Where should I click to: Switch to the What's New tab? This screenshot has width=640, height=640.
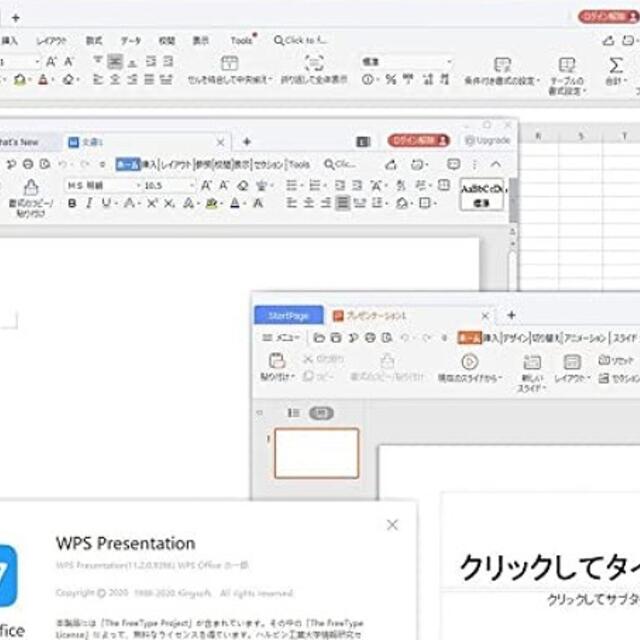(18, 142)
